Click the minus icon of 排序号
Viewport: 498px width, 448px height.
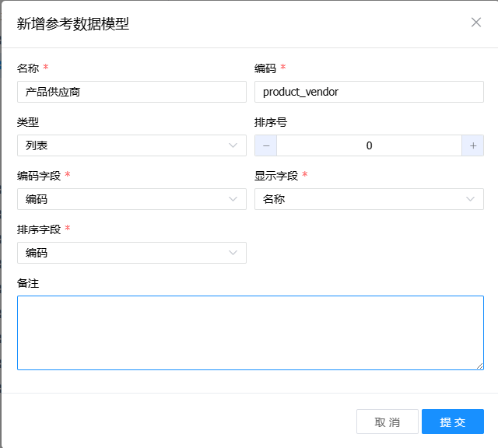point(265,145)
